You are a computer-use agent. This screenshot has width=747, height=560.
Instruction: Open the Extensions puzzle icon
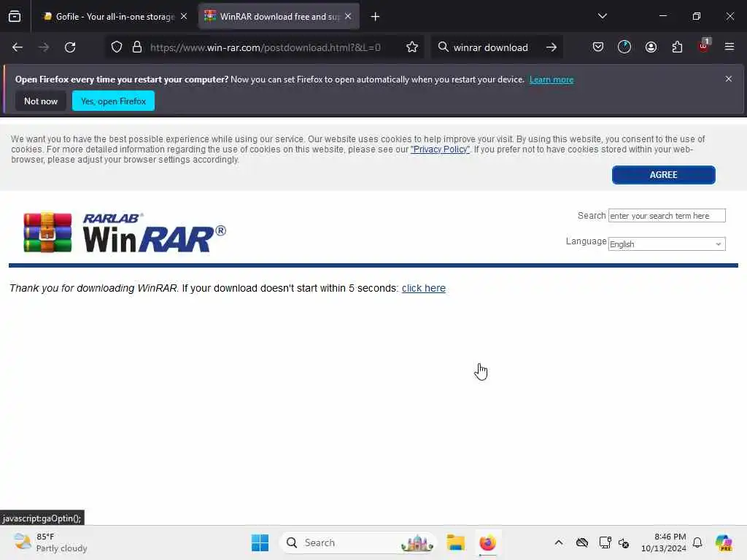[x=677, y=47]
